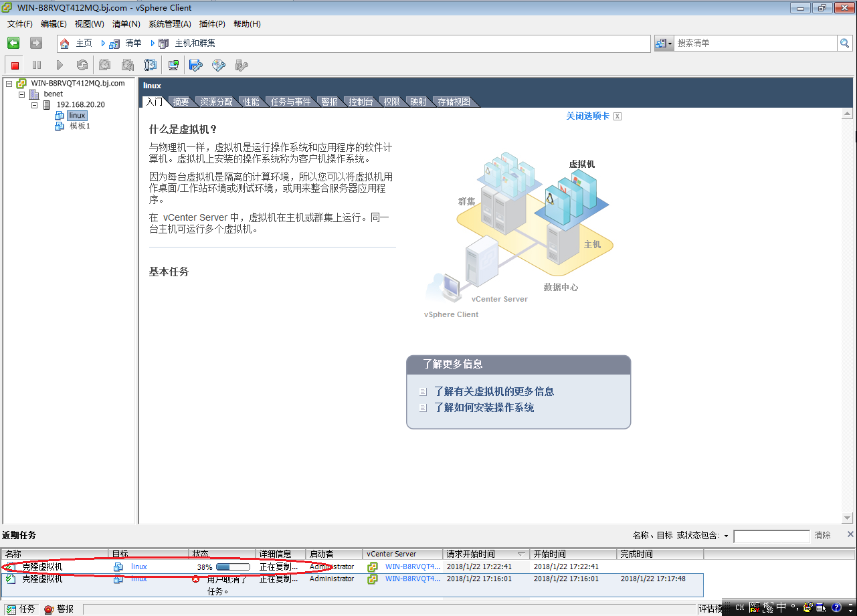
Task: Select the linux VM in tree
Action: 78,116
